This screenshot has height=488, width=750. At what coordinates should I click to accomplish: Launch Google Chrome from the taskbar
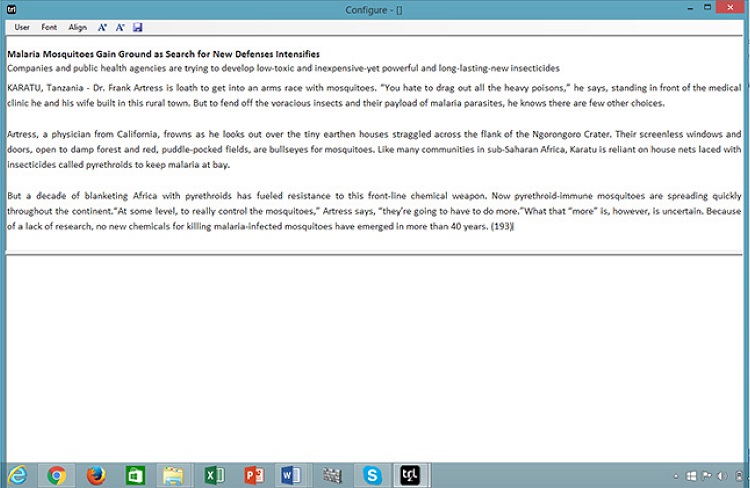(x=56, y=475)
